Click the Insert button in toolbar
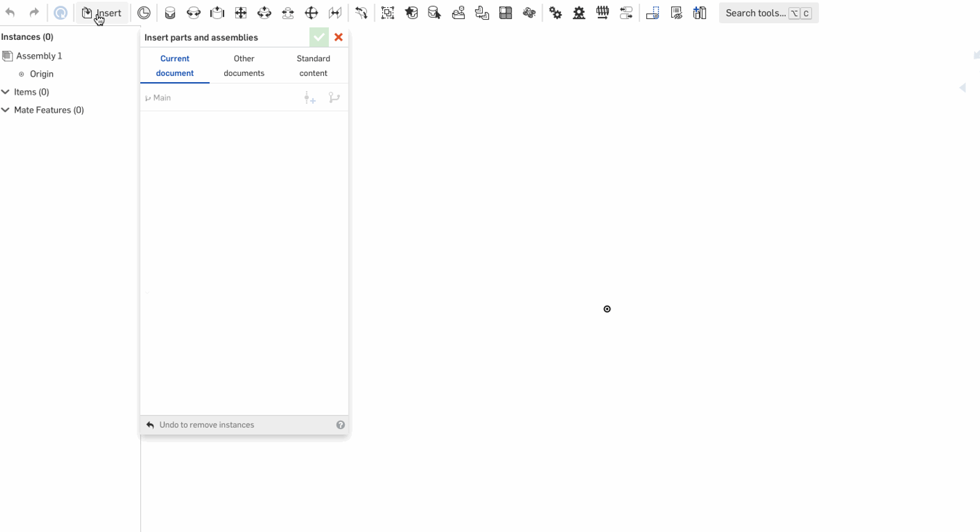Screen dimensions: 980x532 102,13
